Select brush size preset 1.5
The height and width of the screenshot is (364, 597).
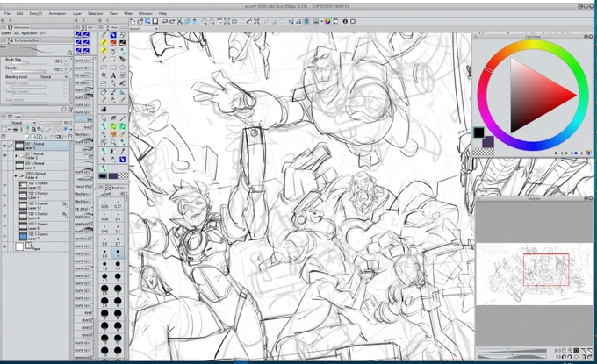click(118, 266)
